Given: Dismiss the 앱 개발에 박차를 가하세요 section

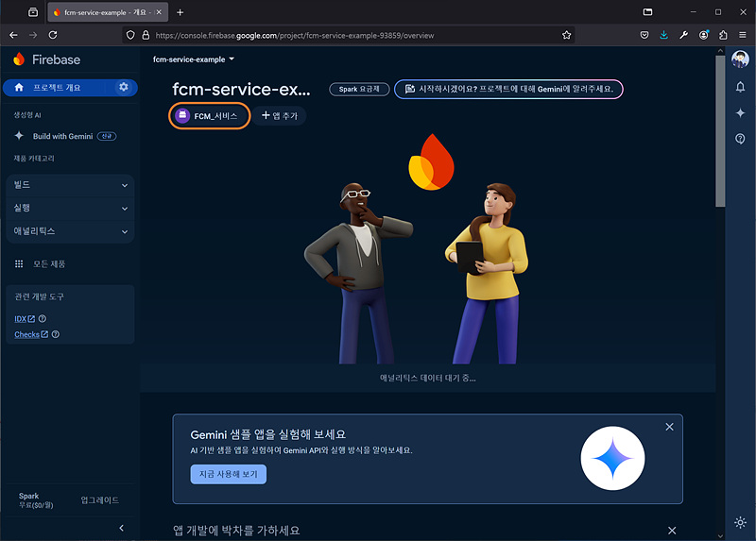Looking at the screenshot, I should (672, 531).
